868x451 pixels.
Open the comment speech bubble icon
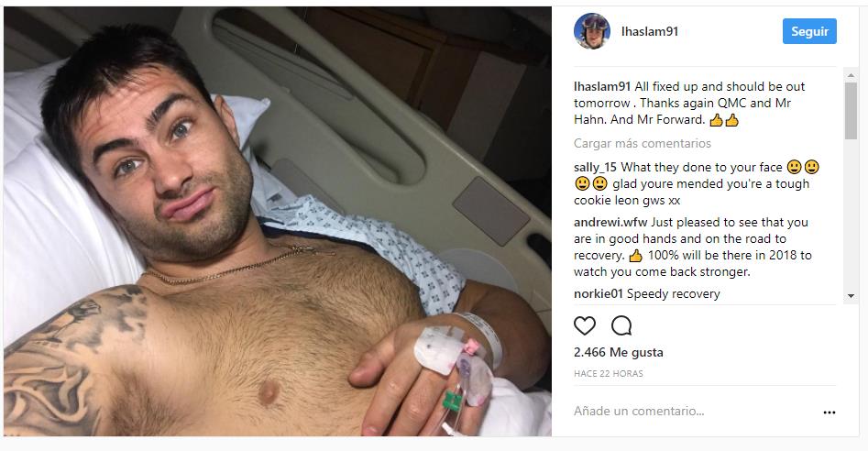click(x=621, y=326)
